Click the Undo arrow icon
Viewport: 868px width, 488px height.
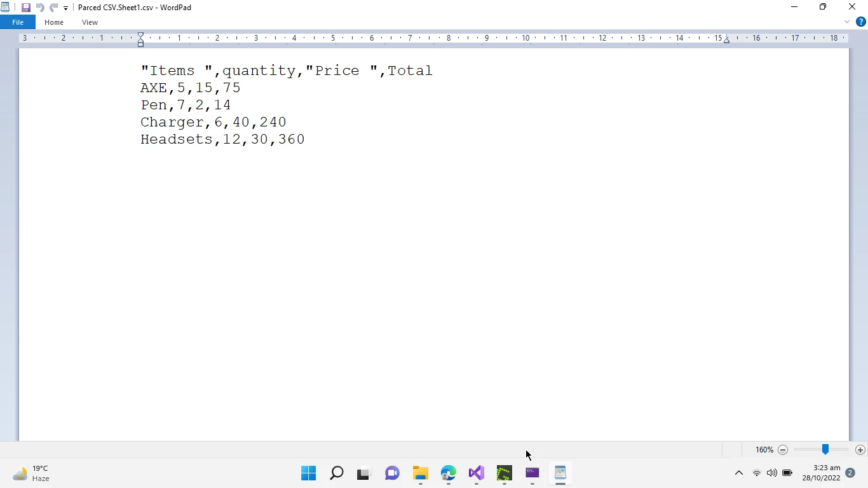40,8
